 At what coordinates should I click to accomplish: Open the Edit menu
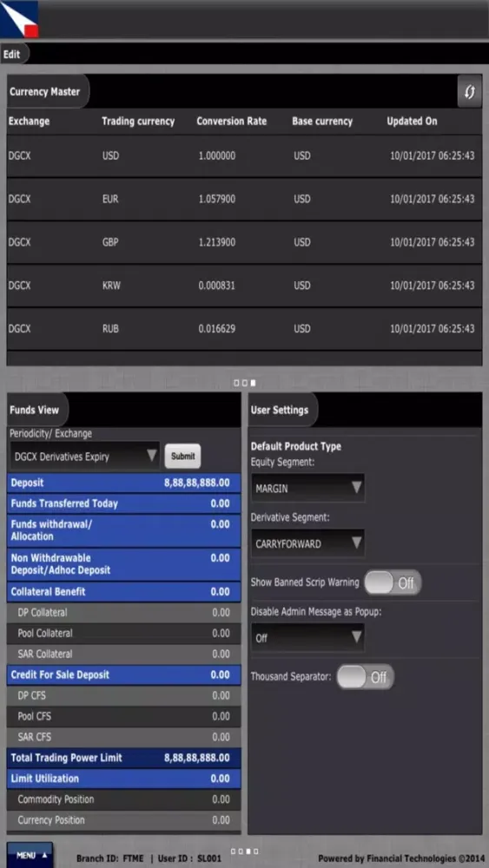tap(11, 54)
